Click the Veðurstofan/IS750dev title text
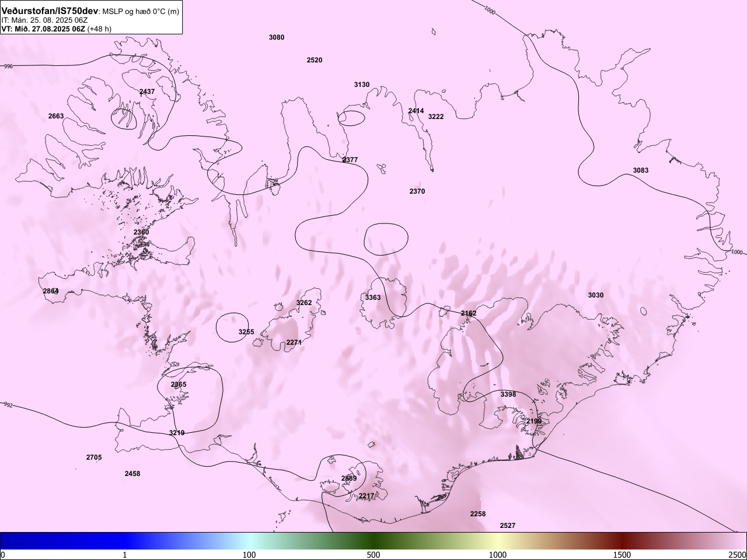This screenshot has height=560, width=747. [x=50, y=11]
